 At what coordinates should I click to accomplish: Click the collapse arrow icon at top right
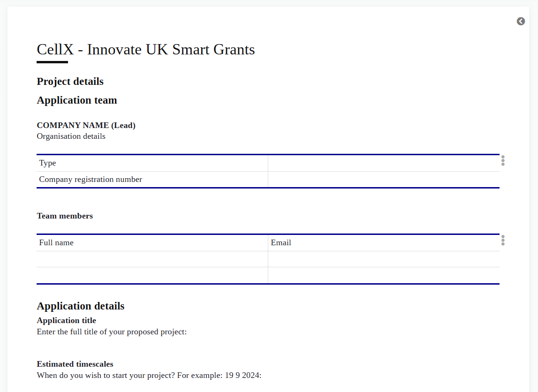click(x=521, y=21)
